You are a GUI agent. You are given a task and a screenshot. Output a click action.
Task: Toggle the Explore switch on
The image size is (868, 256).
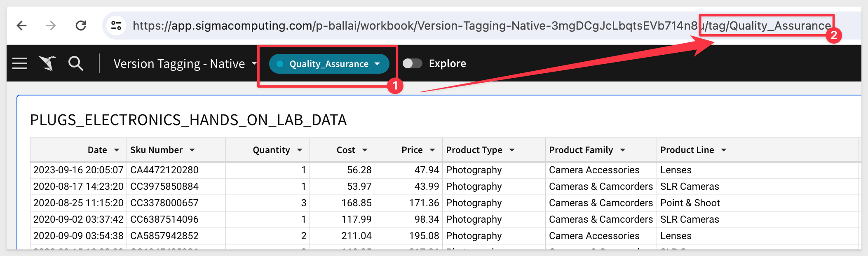coord(412,64)
